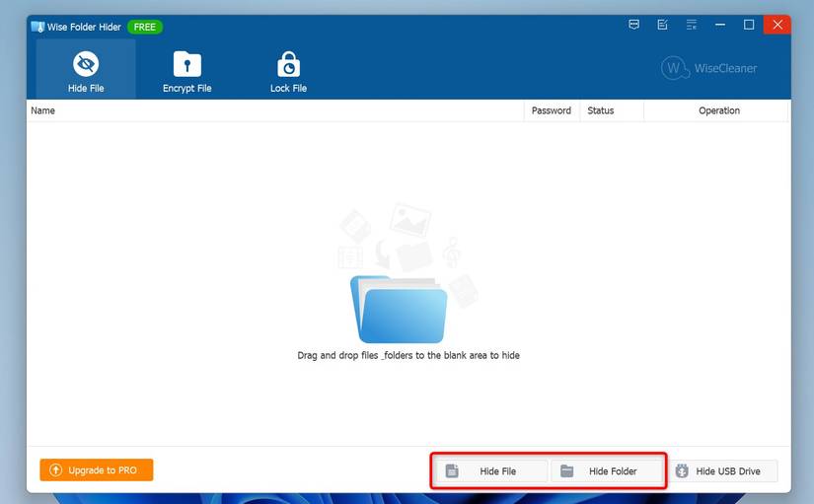The height and width of the screenshot is (504, 814).
Task: Click the notepad edit icon in title bar
Action: click(662, 25)
